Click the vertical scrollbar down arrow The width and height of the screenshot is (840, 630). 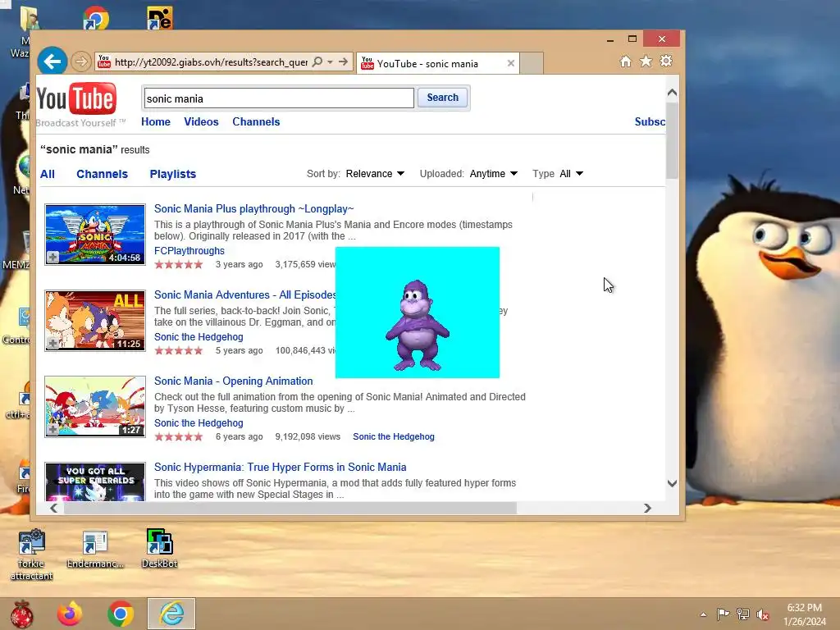click(673, 483)
